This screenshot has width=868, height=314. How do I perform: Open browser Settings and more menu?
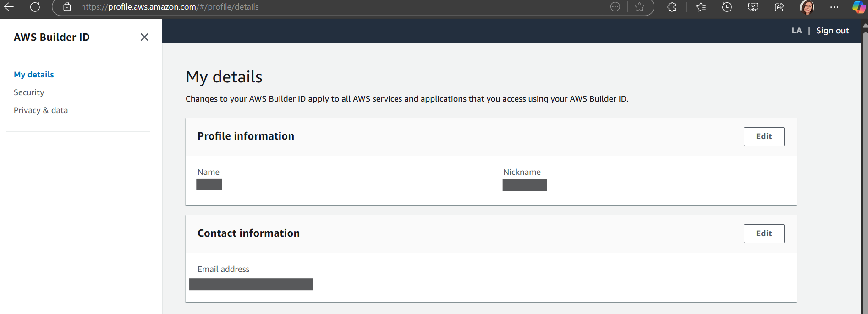(834, 7)
